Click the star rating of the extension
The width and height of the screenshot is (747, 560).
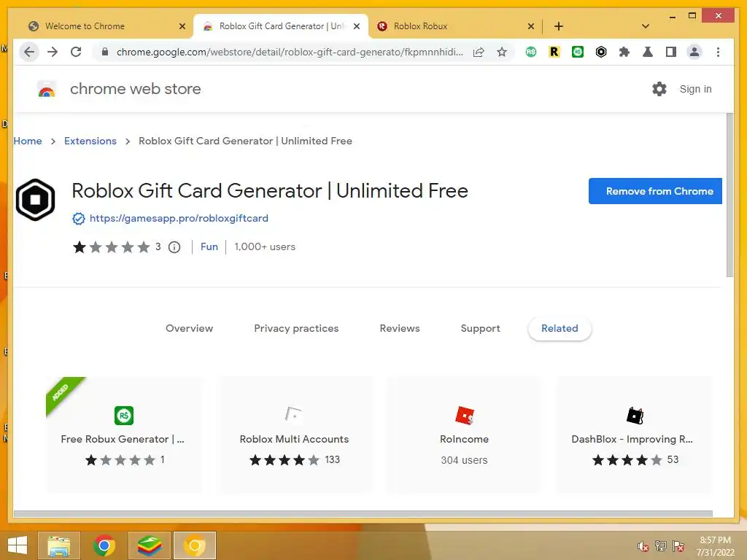(111, 247)
